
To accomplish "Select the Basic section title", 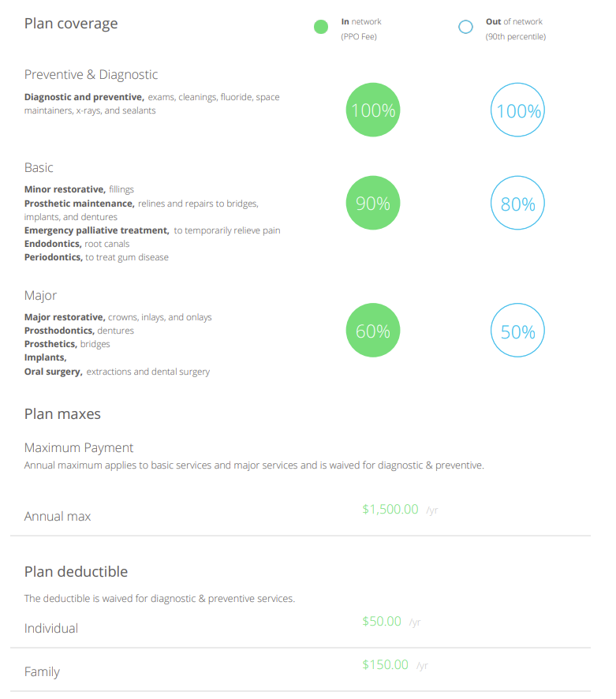I will (39, 168).
